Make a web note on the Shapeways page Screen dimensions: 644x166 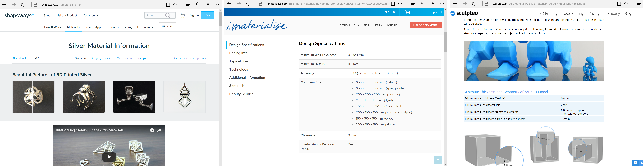point(197,4)
